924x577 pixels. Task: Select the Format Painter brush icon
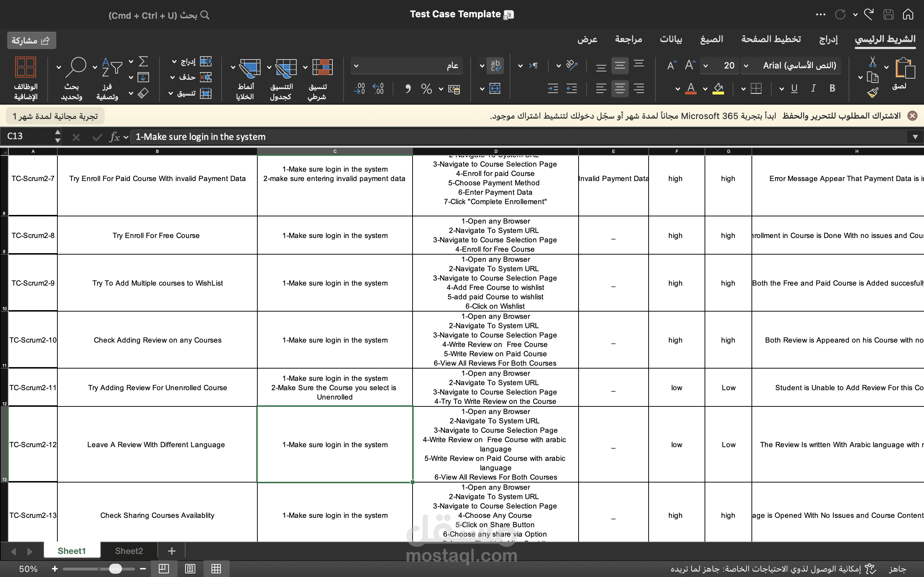(872, 93)
